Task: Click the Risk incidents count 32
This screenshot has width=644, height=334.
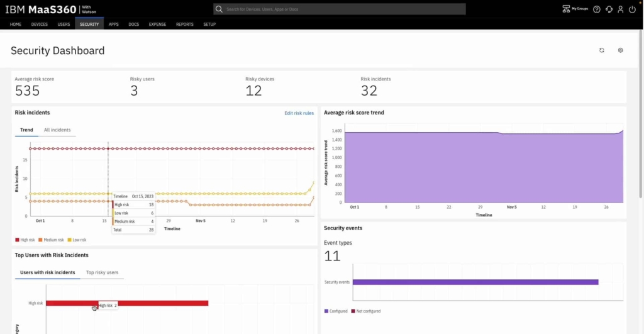Action: pyautogui.click(x=369, y=91)
